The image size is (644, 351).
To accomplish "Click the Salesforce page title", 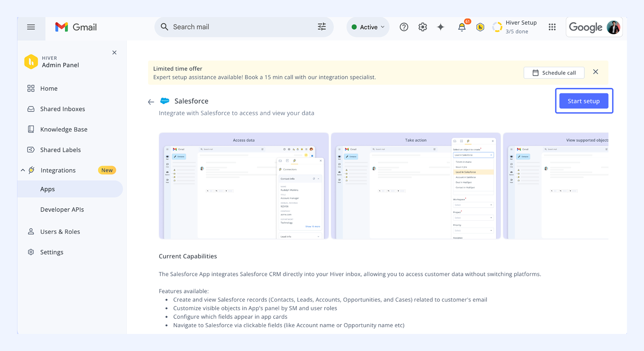I will 191,101.
